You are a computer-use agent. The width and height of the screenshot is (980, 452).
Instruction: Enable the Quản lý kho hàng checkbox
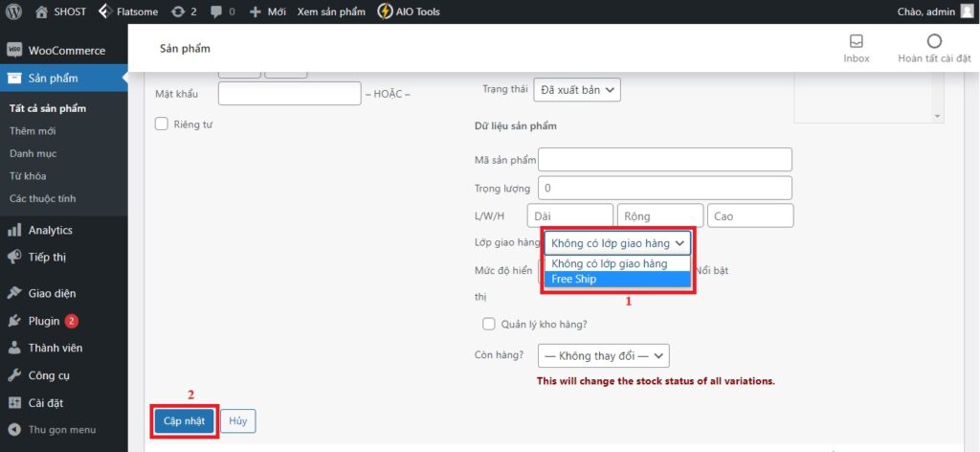489,324
